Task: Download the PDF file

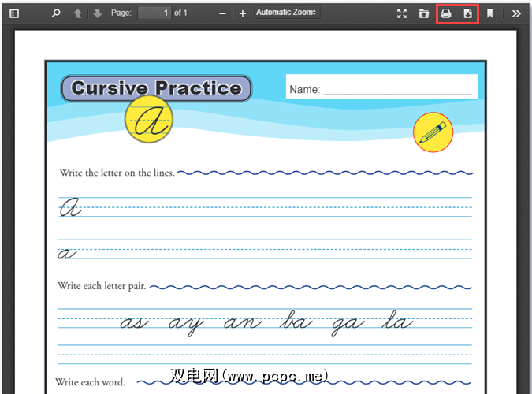Action: [x=467, y=13]
